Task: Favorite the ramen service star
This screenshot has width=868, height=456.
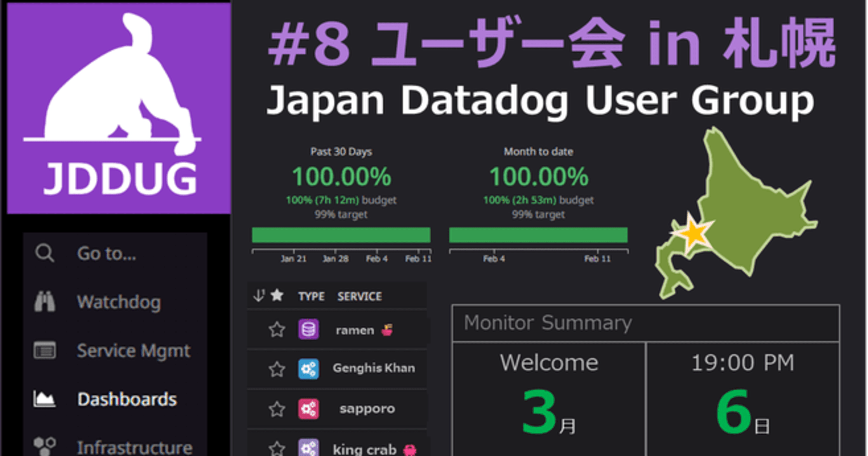Action: click(x=277, y=330)
